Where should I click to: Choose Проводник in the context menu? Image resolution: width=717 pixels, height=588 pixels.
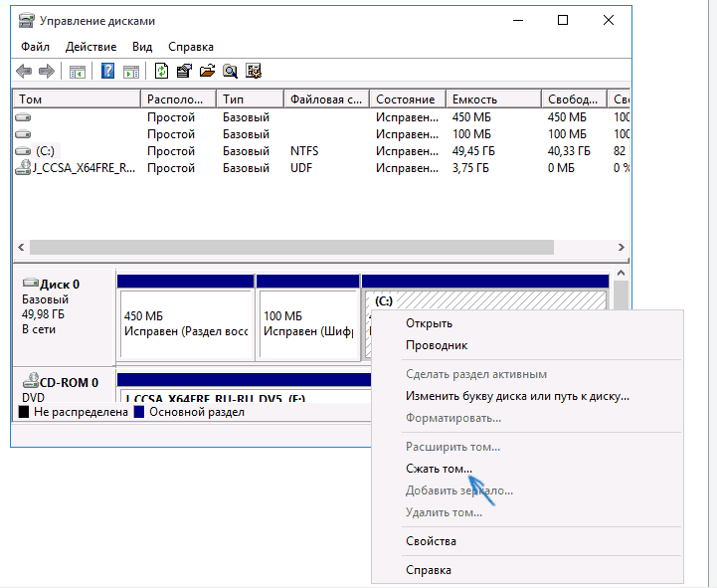[437, 345]
